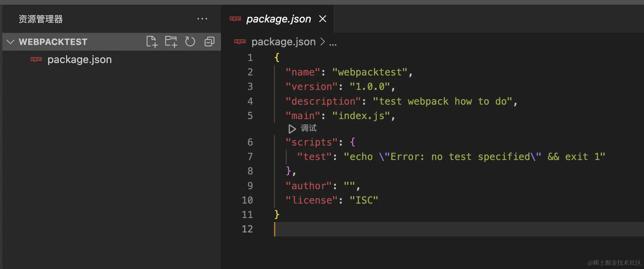This screenshot has height=269, width=644.
Task: Click the 调试 debug code lens
Action: 309,128
